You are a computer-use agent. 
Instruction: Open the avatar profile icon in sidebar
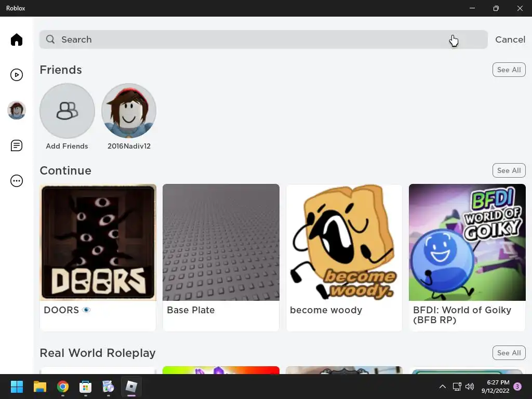(16, 110)
